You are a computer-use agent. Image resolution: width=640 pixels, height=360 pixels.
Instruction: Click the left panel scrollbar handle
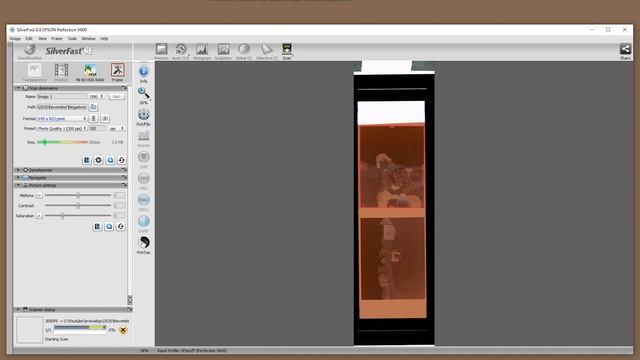130,300
